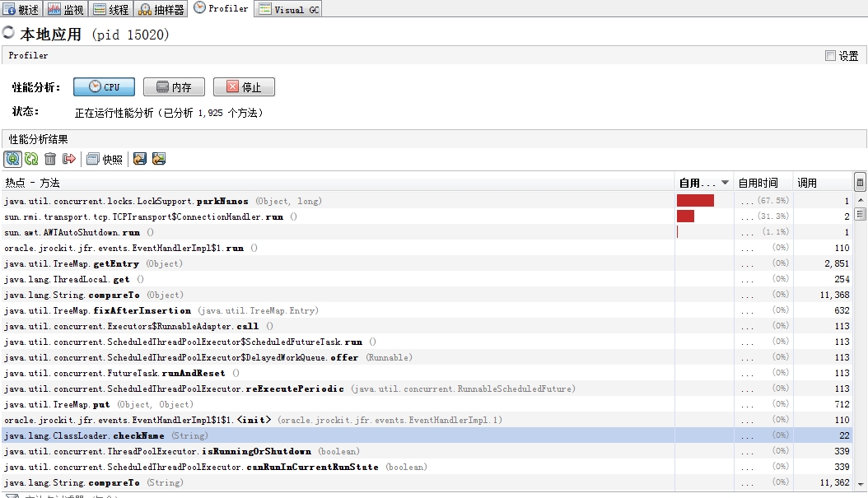
Task: Select the LockSupport.parkNanos row
Action: click(x=427, y=201)
